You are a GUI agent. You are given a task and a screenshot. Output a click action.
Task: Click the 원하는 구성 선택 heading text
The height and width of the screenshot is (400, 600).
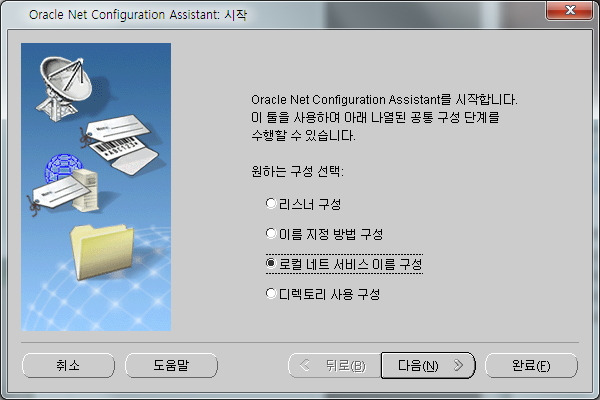(x=297, y=171)
